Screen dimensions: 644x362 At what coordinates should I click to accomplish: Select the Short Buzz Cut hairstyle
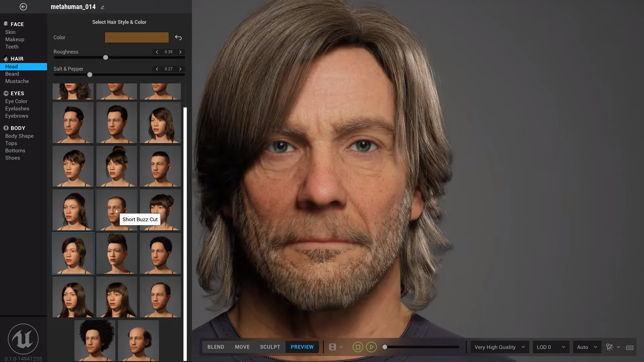(x=116, y=210)
